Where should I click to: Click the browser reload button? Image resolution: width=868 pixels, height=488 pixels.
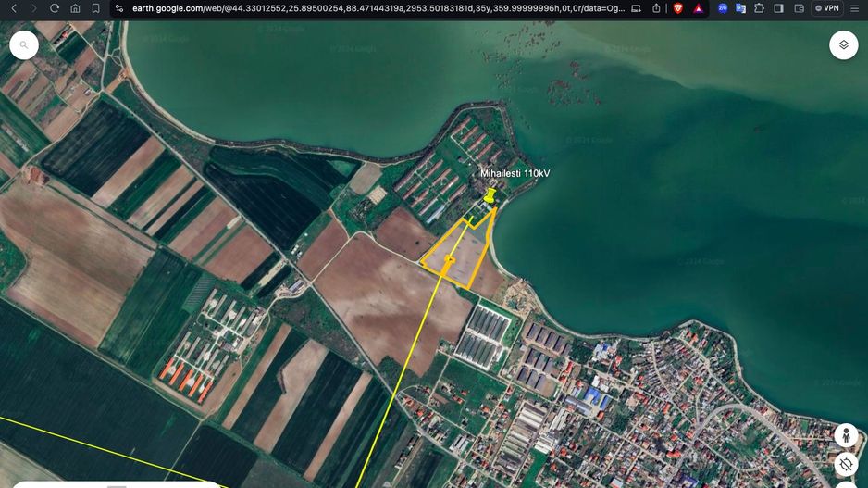pyautogui.click(x=55, y=8)
